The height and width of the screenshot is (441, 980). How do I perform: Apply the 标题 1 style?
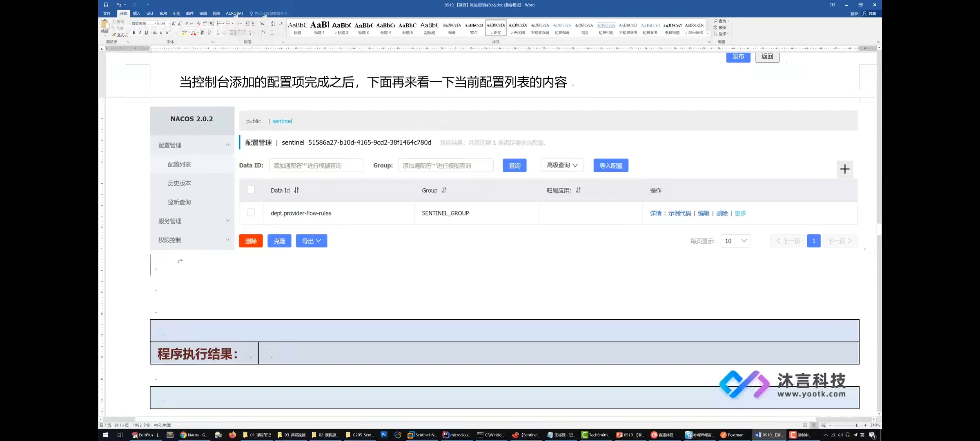click(319, 28)
